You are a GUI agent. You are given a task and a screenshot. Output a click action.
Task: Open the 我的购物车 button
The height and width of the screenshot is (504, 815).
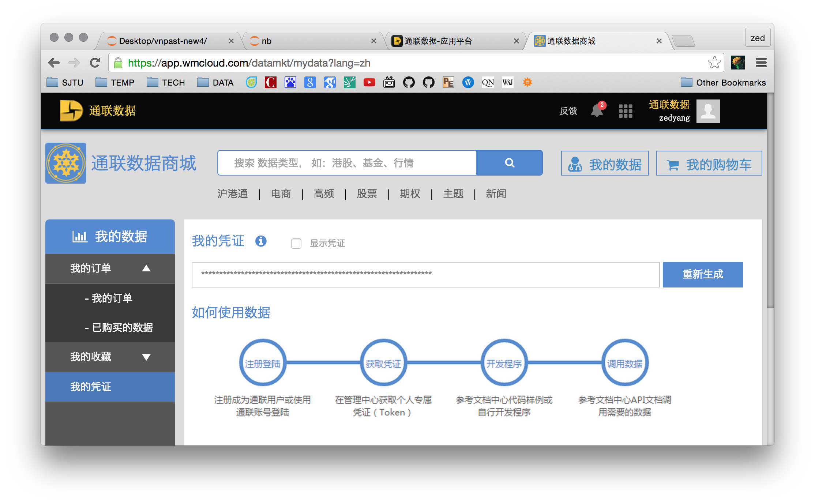709,163
